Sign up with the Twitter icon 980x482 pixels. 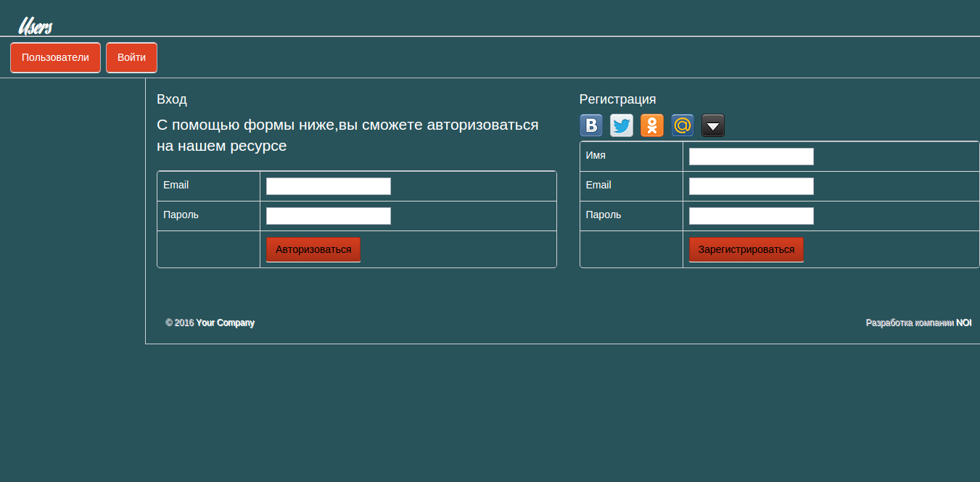coord(622,125)
